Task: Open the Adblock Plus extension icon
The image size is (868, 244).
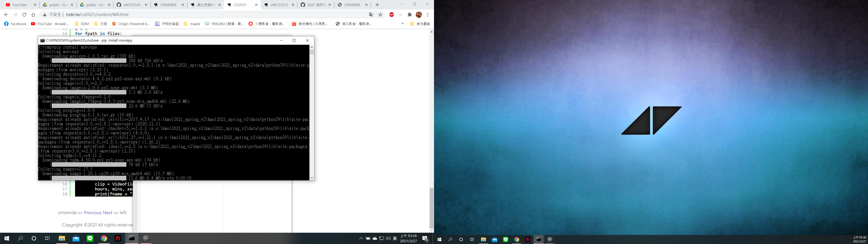Action: coord(392,14)
